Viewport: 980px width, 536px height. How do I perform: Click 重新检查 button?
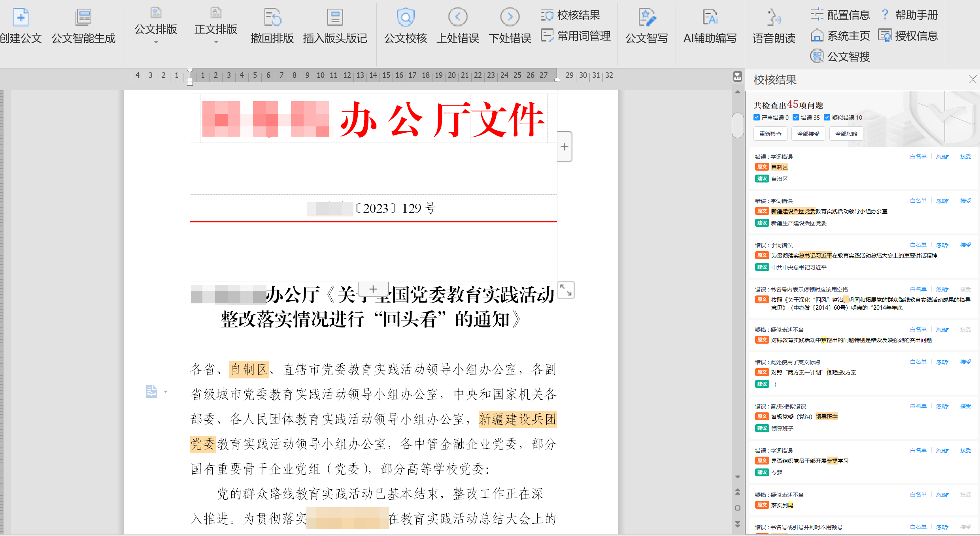tap(770, 134)
